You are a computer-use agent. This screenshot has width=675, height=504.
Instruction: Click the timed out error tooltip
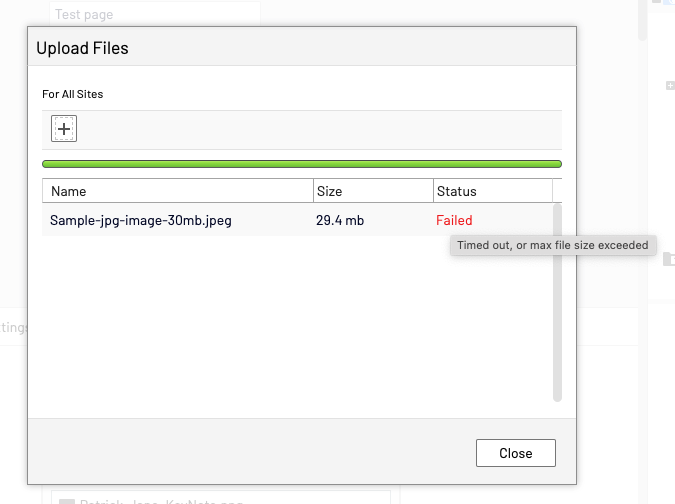[x=552, y=245]
